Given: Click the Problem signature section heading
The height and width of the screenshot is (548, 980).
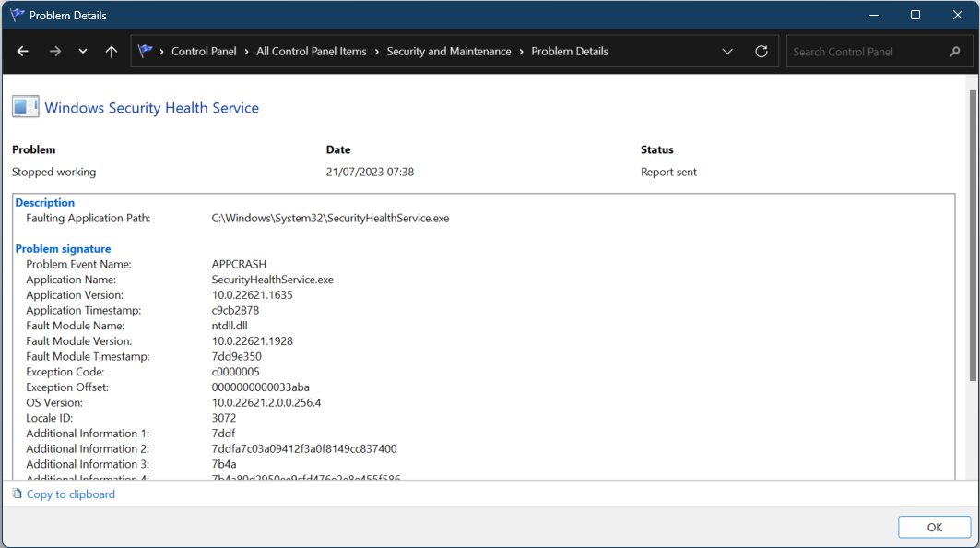Looking at the screenshot, I should pyautogui.click(x=63, y=248).
